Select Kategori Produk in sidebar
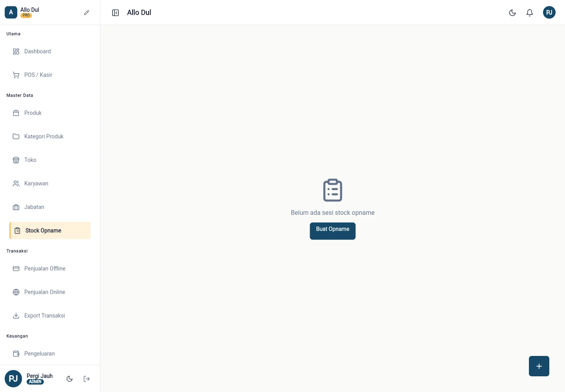 click(x=50, y=136)
